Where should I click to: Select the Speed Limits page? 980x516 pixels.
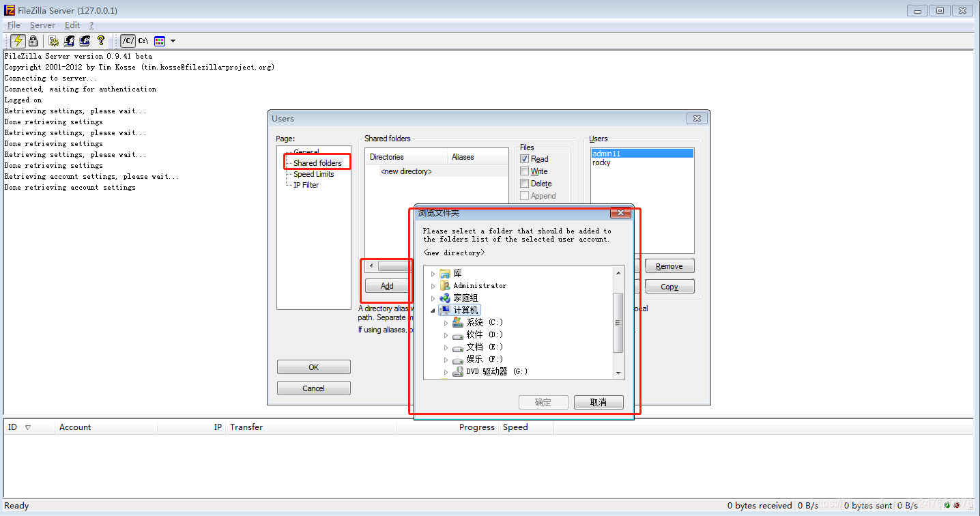pyautogui.click(x=314, y=174)
